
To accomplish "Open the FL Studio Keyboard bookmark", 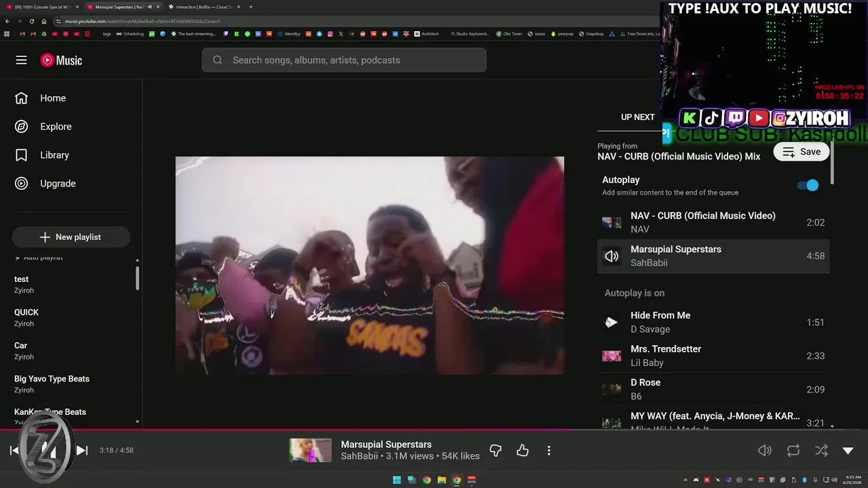I will click(x=469, y=34).
